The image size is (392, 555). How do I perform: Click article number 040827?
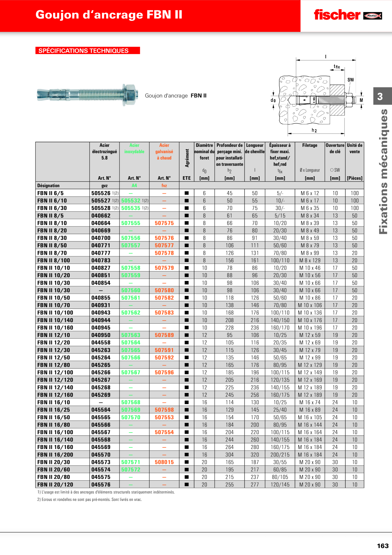[x=101, y=268]
